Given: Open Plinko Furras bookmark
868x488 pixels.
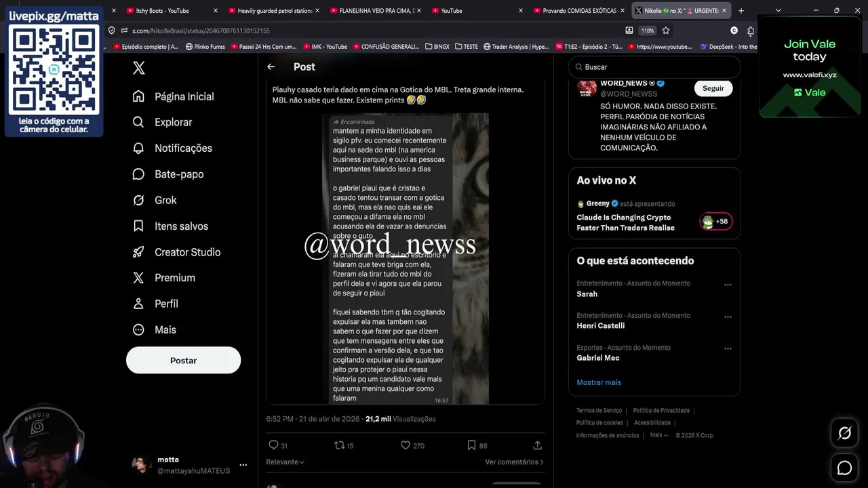Looking at the screenshot, I should point(205,47).
